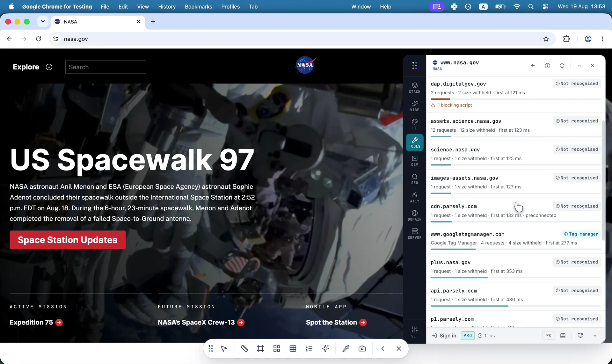Click the monitor icon in panel footer
The width and height of the screenshot is (612, 364).
click(580, 336)
